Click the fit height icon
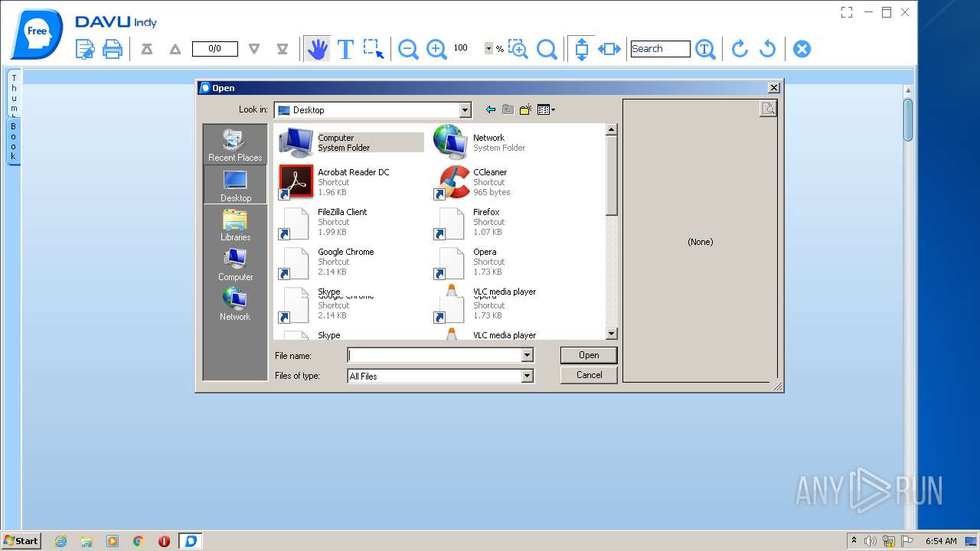Viewport: 980px width, 551px height. 581,49
